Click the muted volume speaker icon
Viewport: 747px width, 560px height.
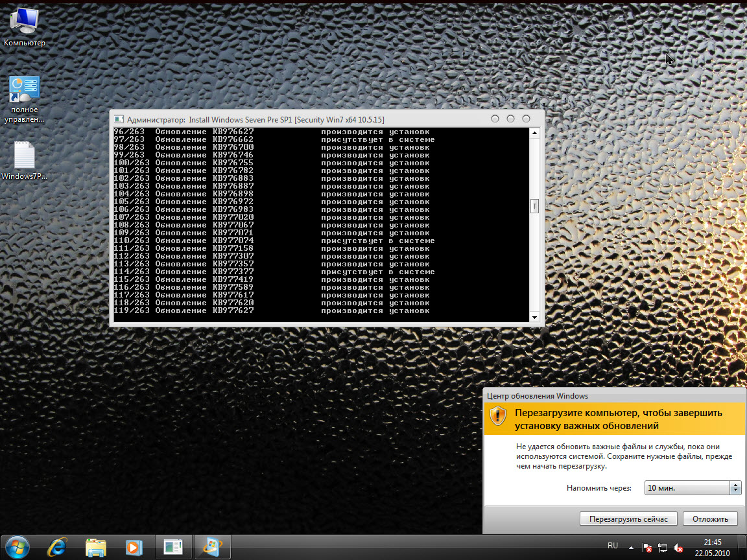pyautogui.click(x=678, y=548)
